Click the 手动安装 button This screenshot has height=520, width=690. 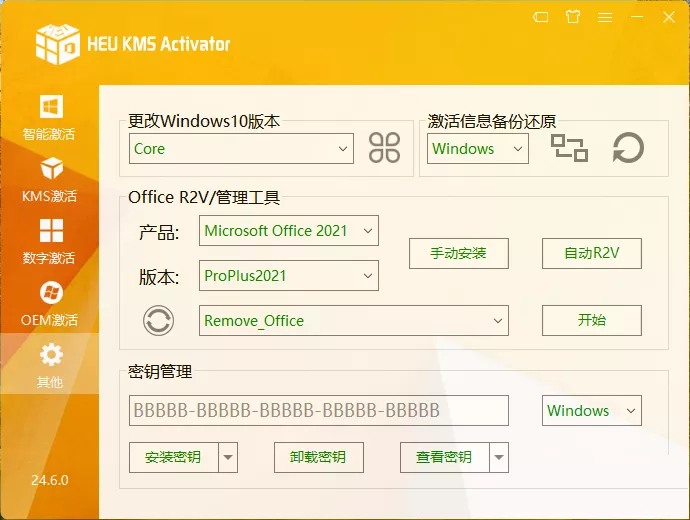pyautogui.click(x=459, y=253)
